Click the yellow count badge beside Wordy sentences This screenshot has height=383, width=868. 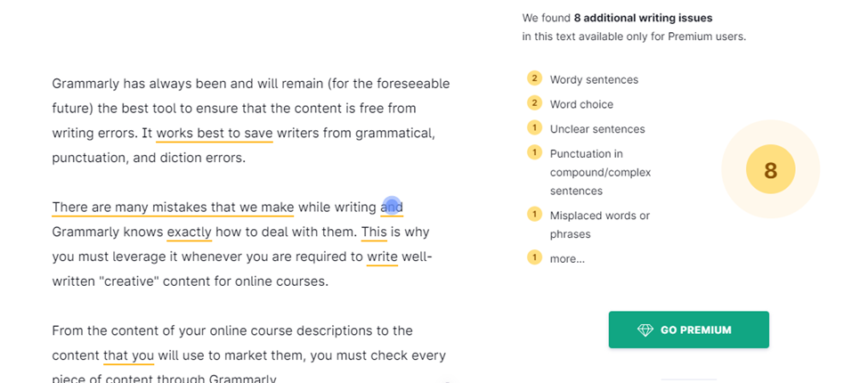click(534, 78)
